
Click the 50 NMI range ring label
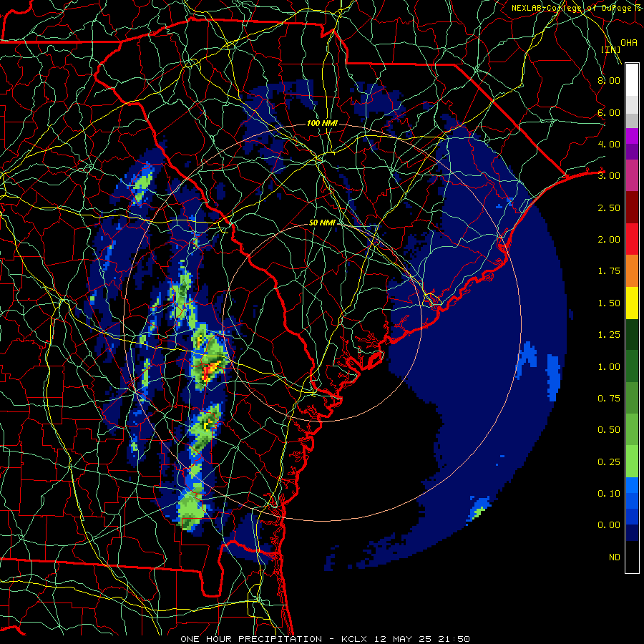click(x=322, y=223)
